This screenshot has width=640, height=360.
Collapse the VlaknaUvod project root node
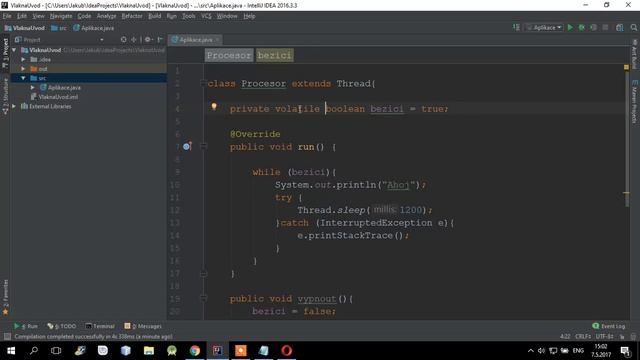pyautogui.click(x=14, y=50)
